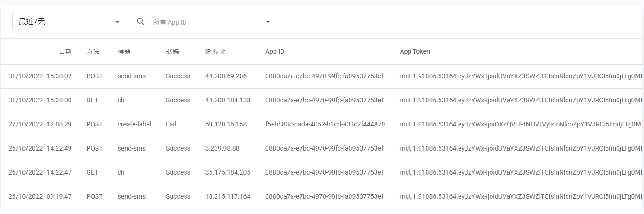Click the 標題 column header

click(124, 52)
